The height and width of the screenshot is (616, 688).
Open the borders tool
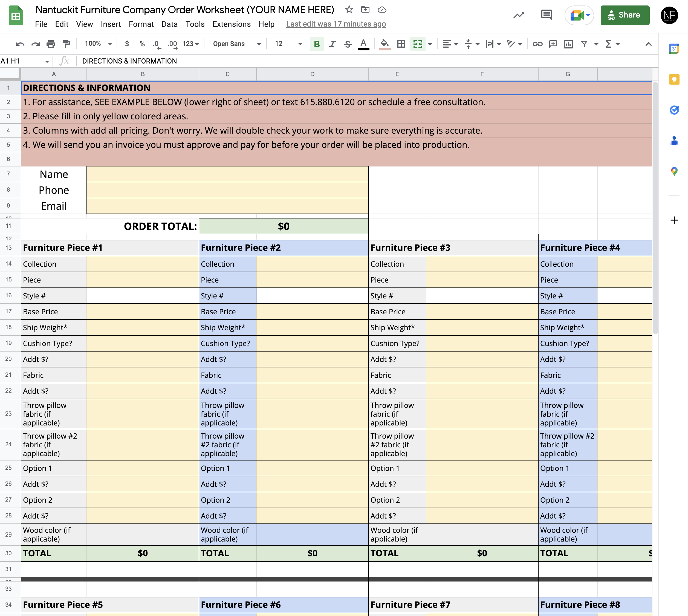click(x=401, y=44)
